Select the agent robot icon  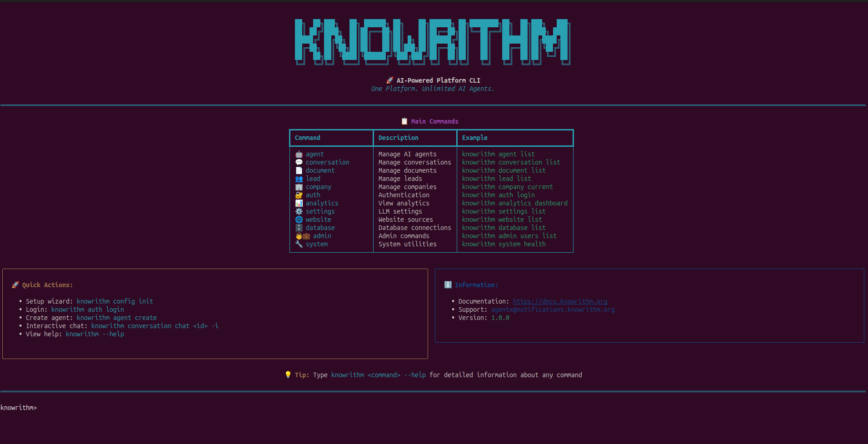pyautogui.click(x=299, y=154)
